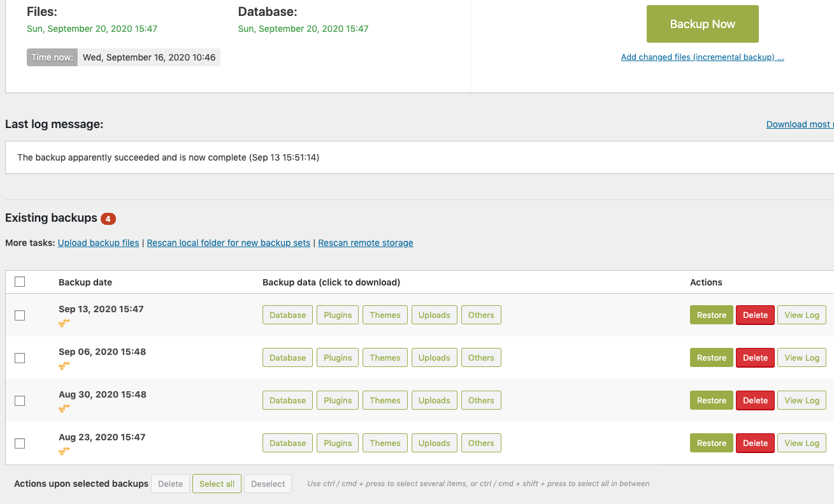Click the Download most recent log link
Viewport: 834px width, 504px height.
(800, 124)
